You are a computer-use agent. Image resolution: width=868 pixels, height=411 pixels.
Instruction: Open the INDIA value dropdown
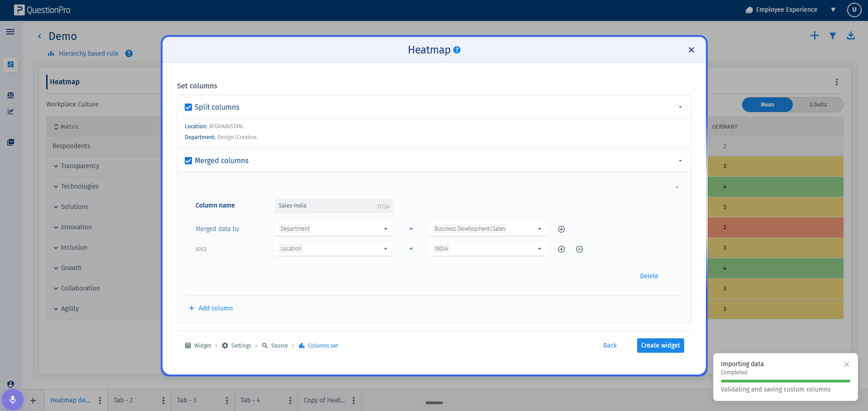tap(488, 249)
